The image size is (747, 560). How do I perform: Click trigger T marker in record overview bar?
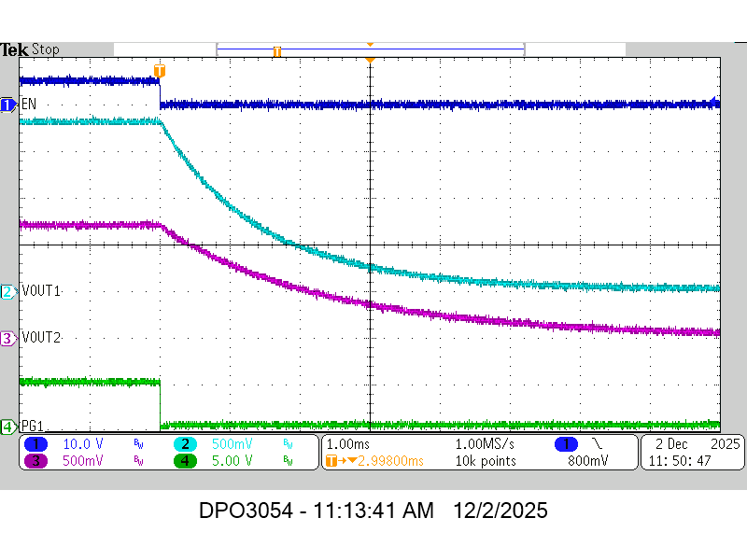277,51
